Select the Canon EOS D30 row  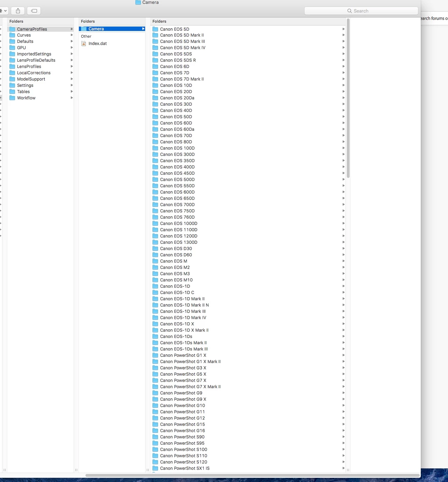(248, 248)
